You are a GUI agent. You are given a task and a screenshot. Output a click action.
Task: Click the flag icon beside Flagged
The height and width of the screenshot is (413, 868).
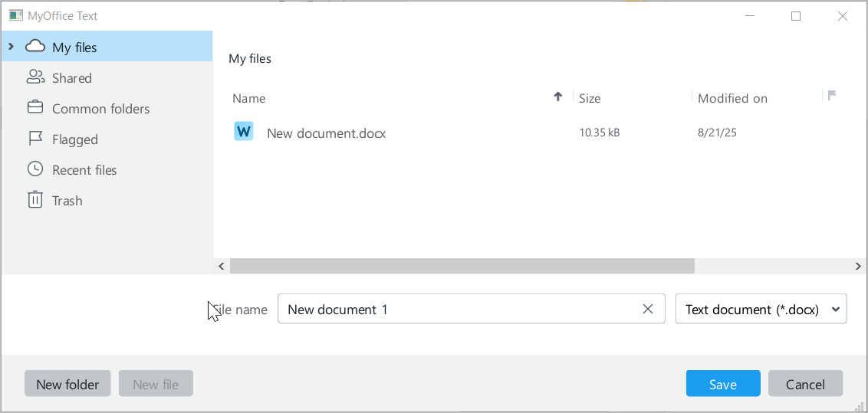point(35,138)
